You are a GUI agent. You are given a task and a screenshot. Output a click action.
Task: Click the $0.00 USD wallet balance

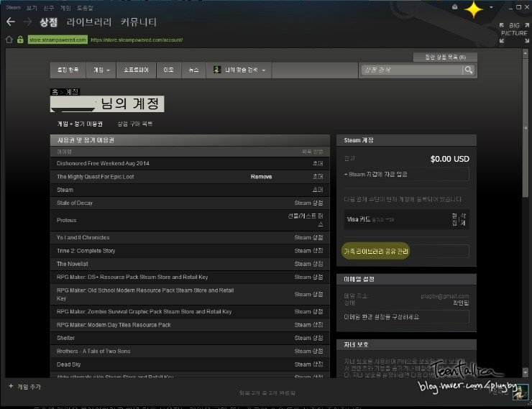[x=449, y=159]
